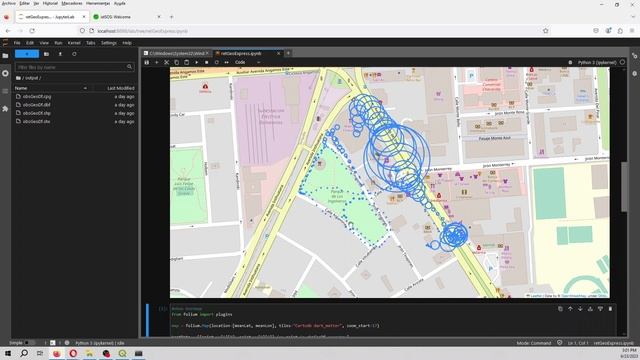
Task: Move the active cell up
Action: click(x=570, y=309)
